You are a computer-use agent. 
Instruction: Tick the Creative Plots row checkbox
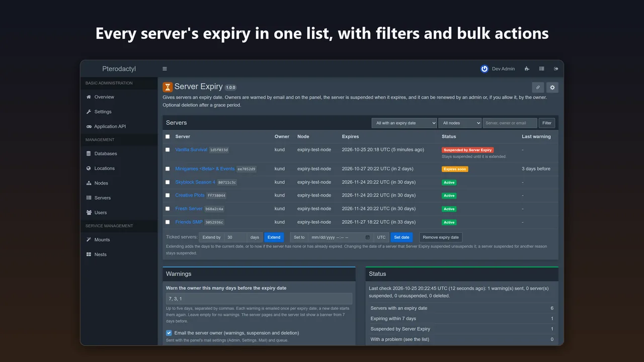pyautogui.click(x=168, y=195)
